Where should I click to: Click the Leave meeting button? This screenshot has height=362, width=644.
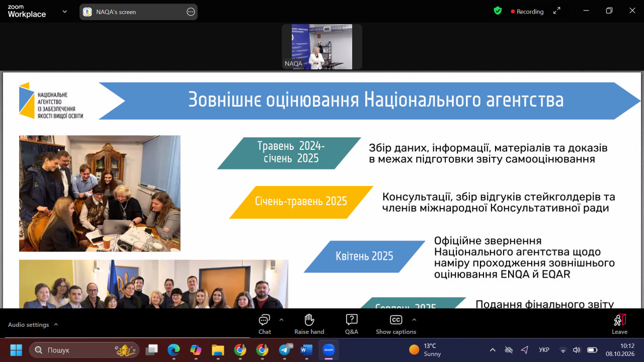(x=619, y=324)
